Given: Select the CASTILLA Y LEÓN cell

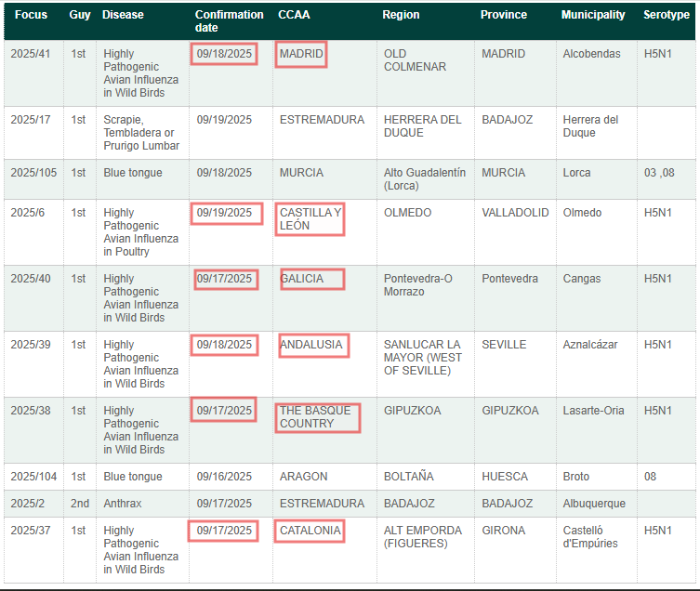Looking at the screenshot, I should pos(310,219).
